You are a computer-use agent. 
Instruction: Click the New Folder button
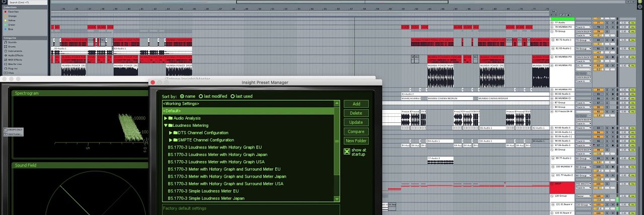pos(356,141)
